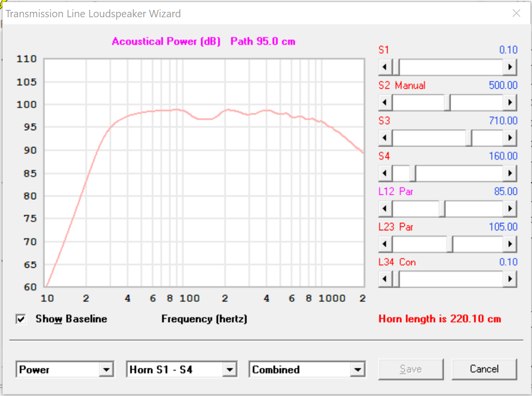Click the left arrow of the S1 slider
This screenshot has width=532, height=396.
point(385,67)
